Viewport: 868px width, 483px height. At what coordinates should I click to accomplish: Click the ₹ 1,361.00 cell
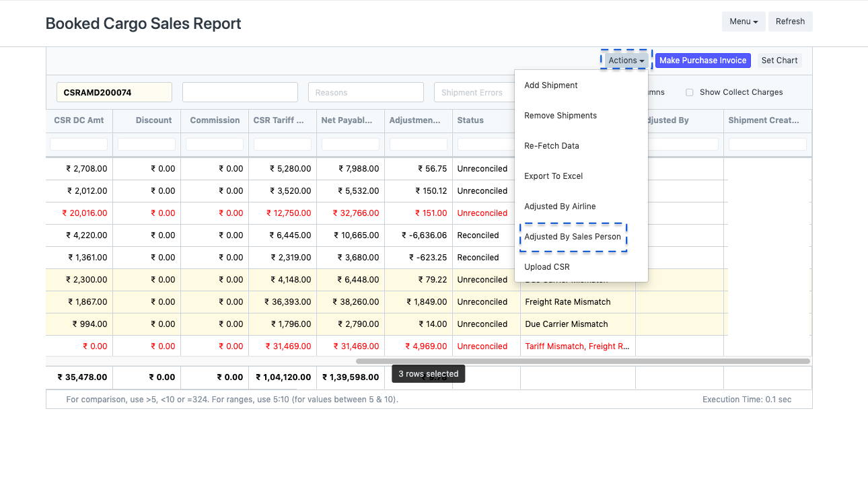click(79, 258)
